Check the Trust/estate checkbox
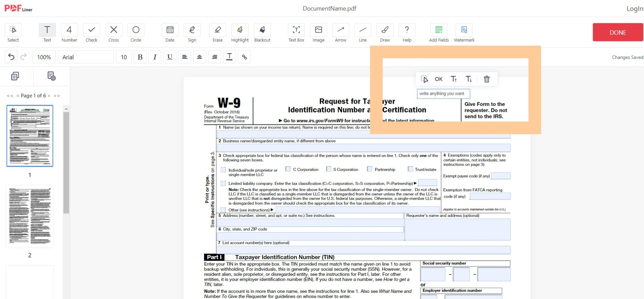Image resolution: width=644 pixels, height=299 pixels. pyautogui.click(x=410, y=169)
